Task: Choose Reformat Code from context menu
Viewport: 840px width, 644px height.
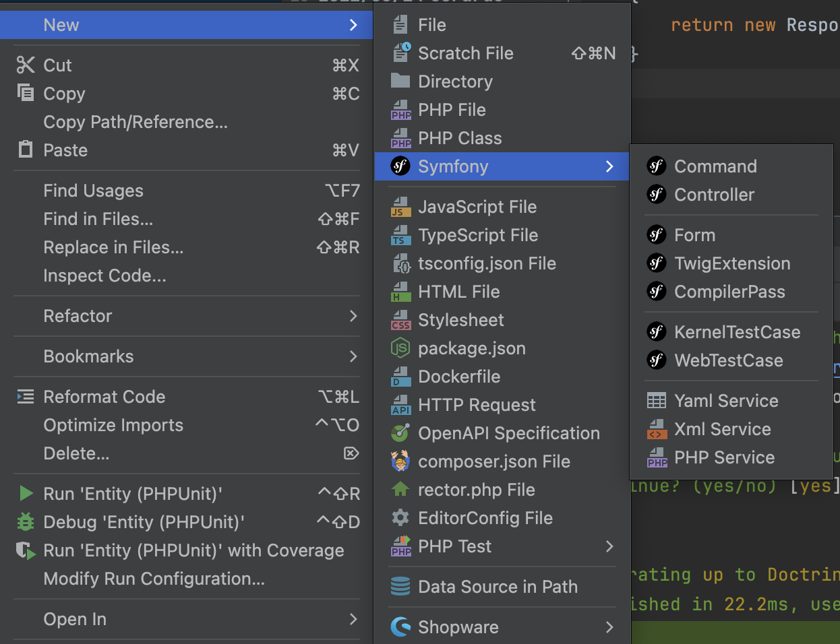Action: point(104,397)
